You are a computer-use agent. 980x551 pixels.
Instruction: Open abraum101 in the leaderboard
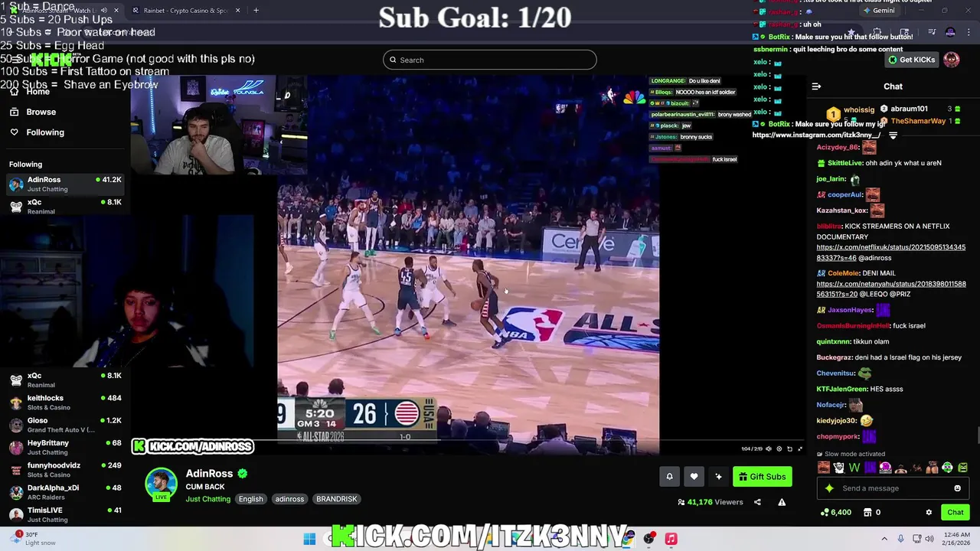coord(909,109)
